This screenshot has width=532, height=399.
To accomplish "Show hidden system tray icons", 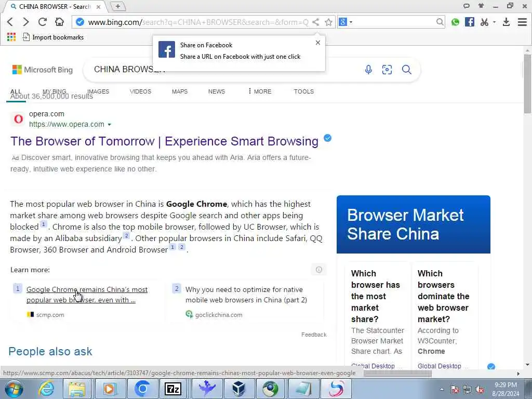I will [442, 389].
